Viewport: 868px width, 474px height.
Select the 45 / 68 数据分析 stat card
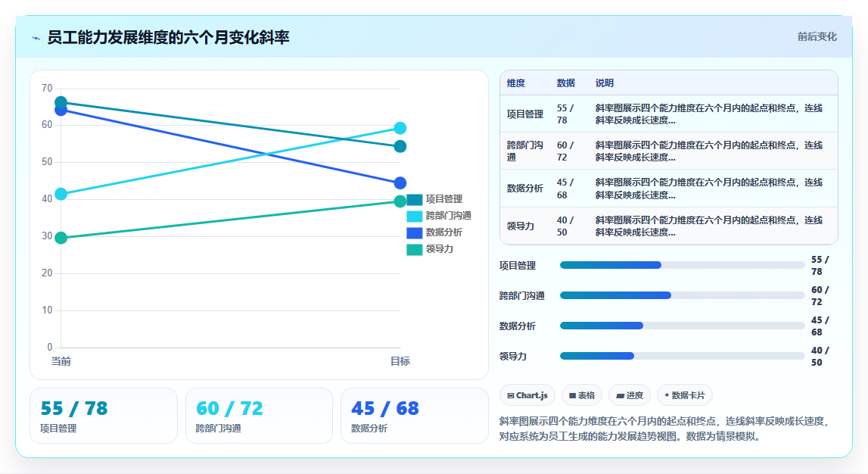pos(414,416)
